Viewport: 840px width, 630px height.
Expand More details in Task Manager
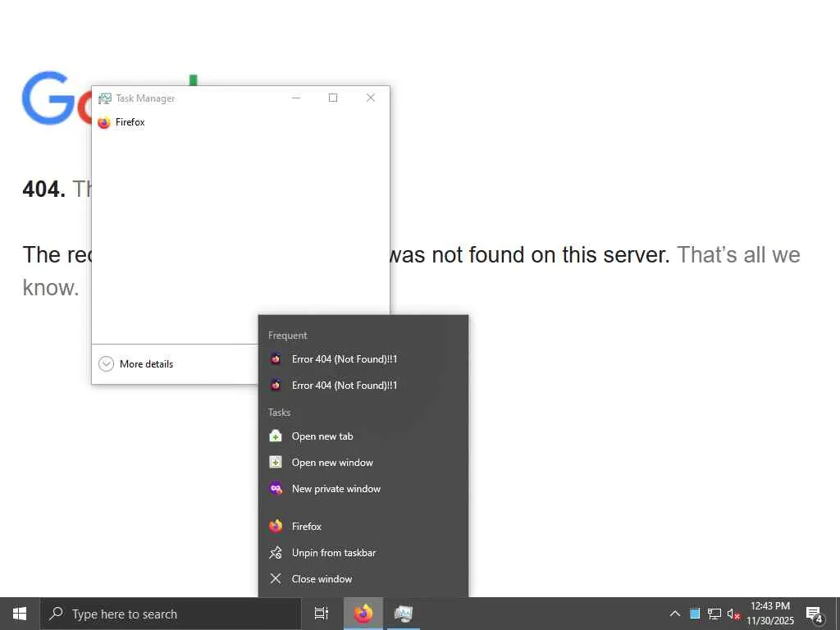[x=136, y=363]
